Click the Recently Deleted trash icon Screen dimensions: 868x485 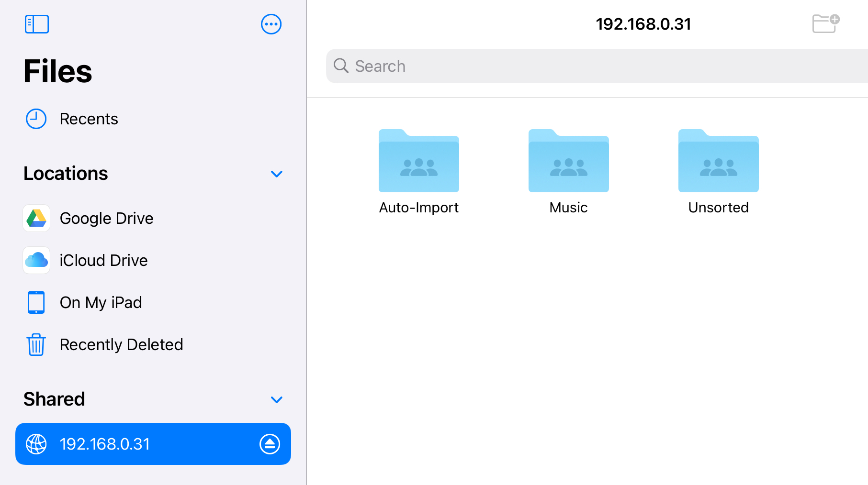pyautogui.click(x=36, y=345)
